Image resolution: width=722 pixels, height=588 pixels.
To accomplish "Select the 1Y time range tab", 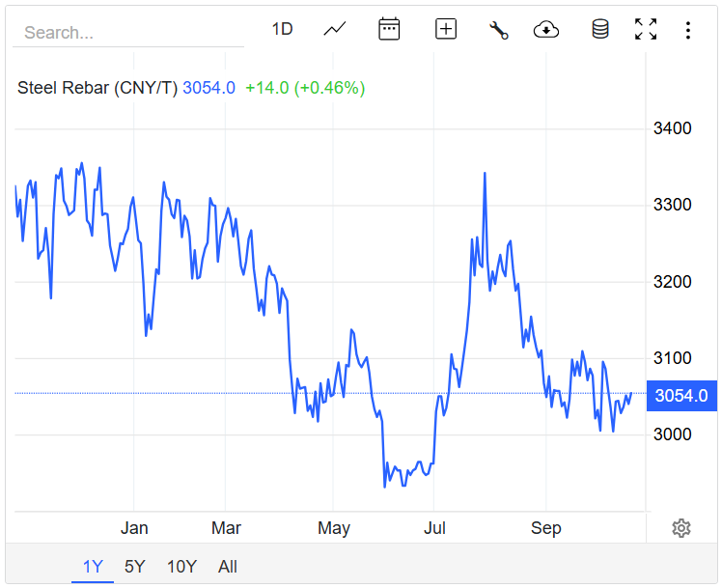I will pos(93,567).
